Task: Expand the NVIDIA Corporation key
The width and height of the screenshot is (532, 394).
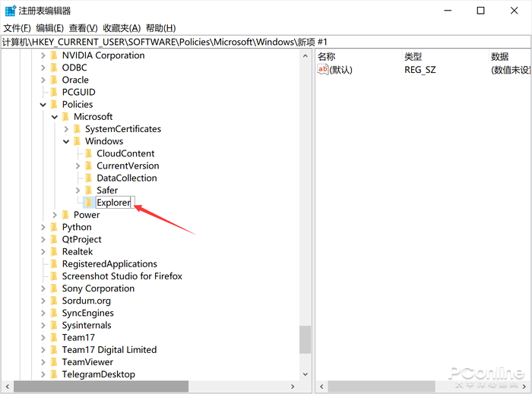Action: coord(43,55)
